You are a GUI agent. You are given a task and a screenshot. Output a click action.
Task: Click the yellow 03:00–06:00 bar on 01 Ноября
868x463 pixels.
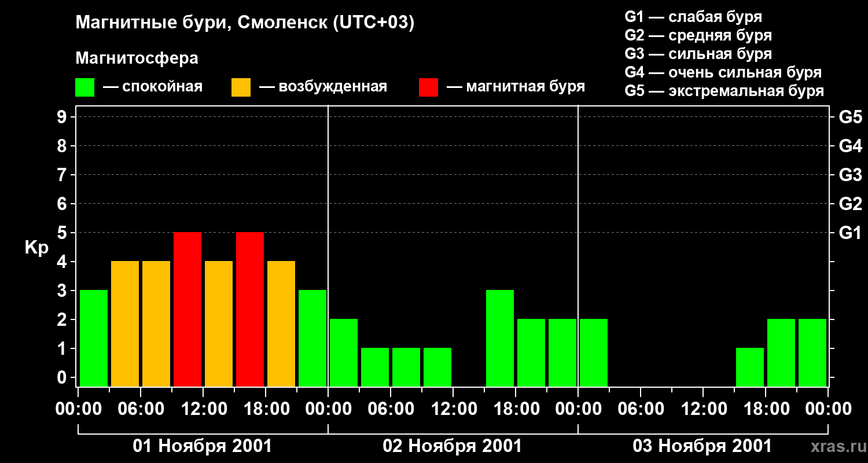point(125,324)
